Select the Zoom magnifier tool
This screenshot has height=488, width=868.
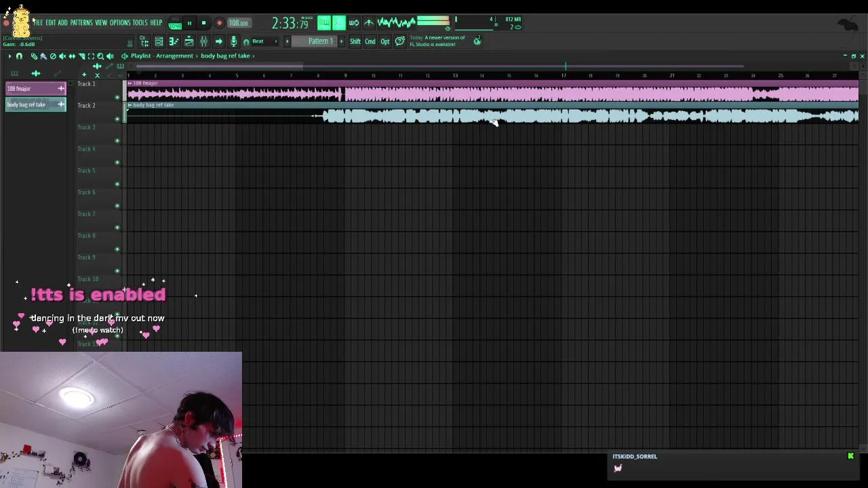point(100,56)
